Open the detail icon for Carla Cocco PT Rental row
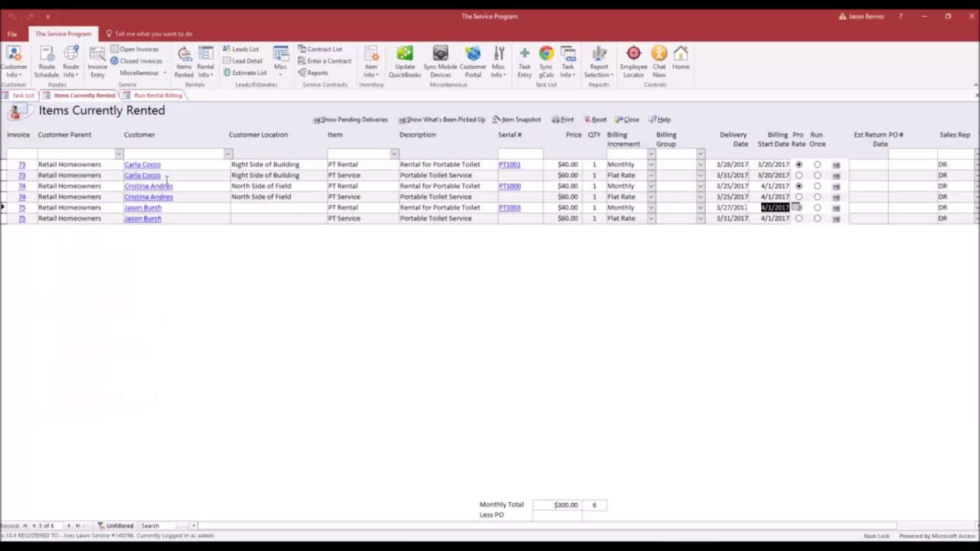980x551 pixels. [836, 165]
